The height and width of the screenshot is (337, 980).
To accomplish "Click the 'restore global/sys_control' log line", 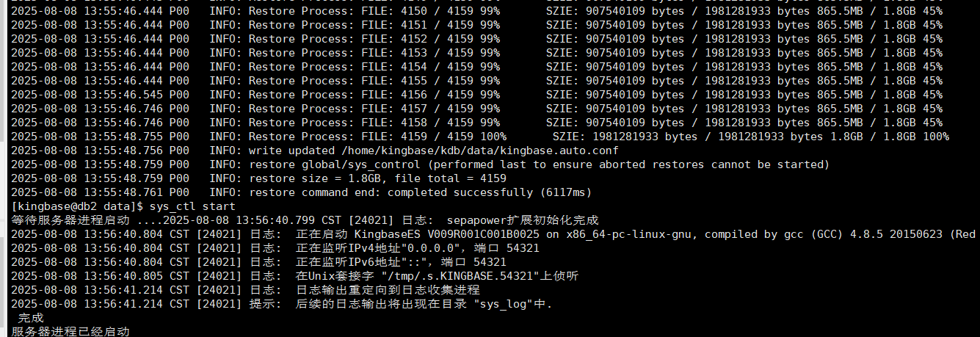I will (539, 164).
